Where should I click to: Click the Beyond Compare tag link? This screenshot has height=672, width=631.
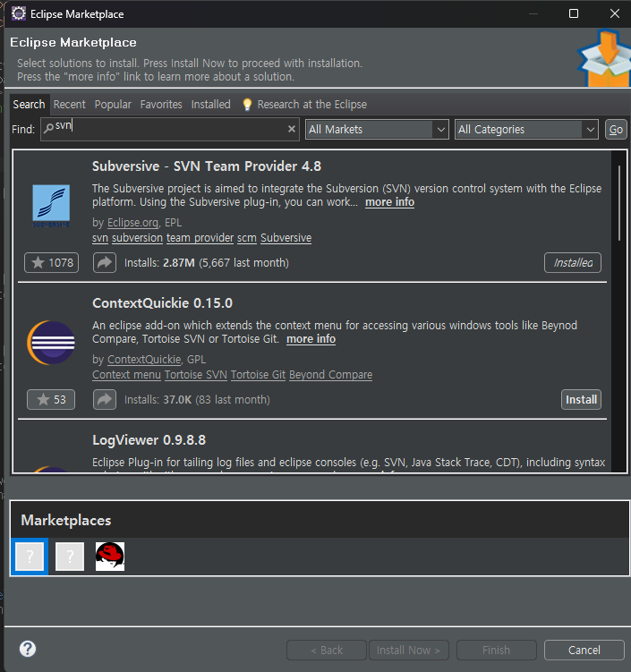(x=330, y=375)
